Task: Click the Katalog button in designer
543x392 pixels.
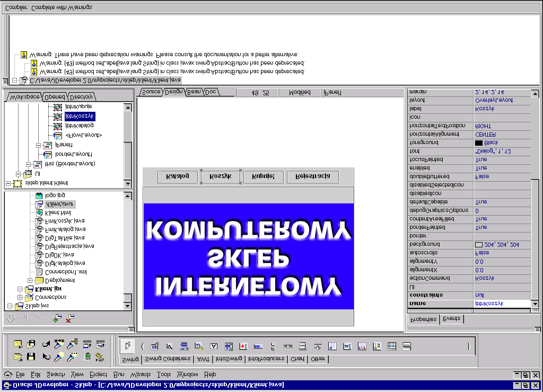Action: 178,176
